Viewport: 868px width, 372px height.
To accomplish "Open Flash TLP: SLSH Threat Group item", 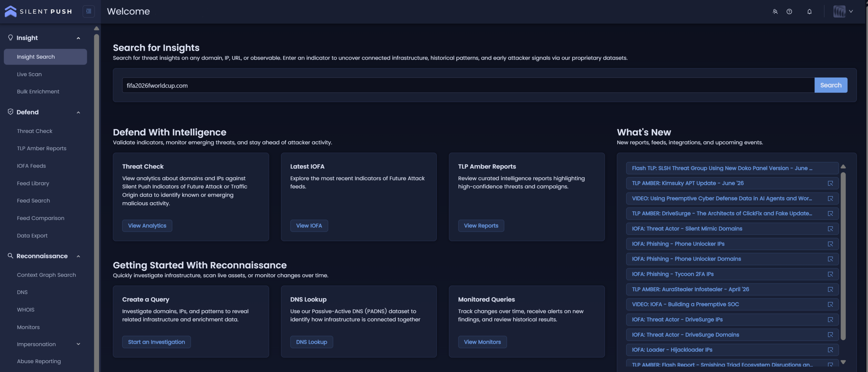I will [732, 168].
